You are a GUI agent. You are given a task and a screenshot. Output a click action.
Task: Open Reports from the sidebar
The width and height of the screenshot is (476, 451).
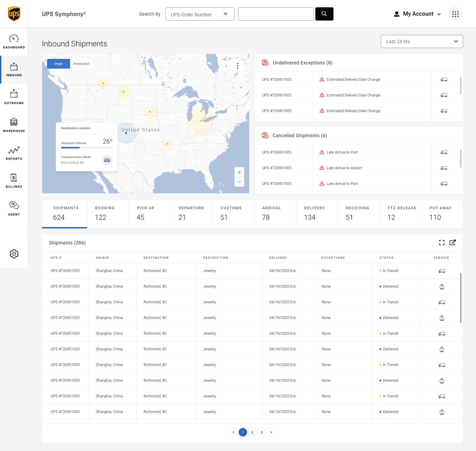click(x=14, y=153)
